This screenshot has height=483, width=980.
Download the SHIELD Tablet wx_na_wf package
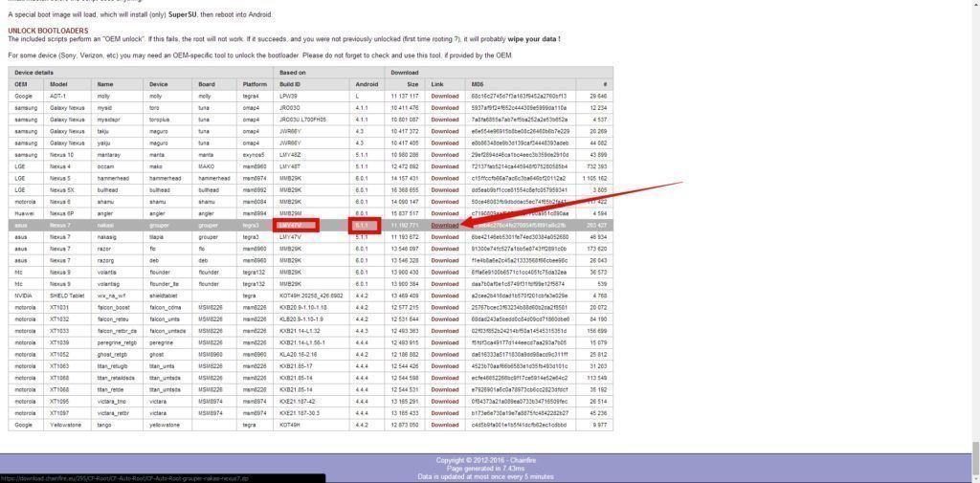click(444, 296)
